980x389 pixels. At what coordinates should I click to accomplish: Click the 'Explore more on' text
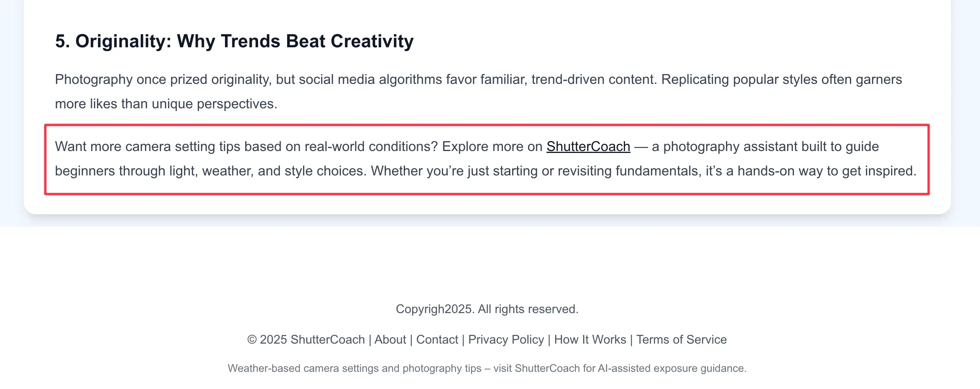(492, 146)
